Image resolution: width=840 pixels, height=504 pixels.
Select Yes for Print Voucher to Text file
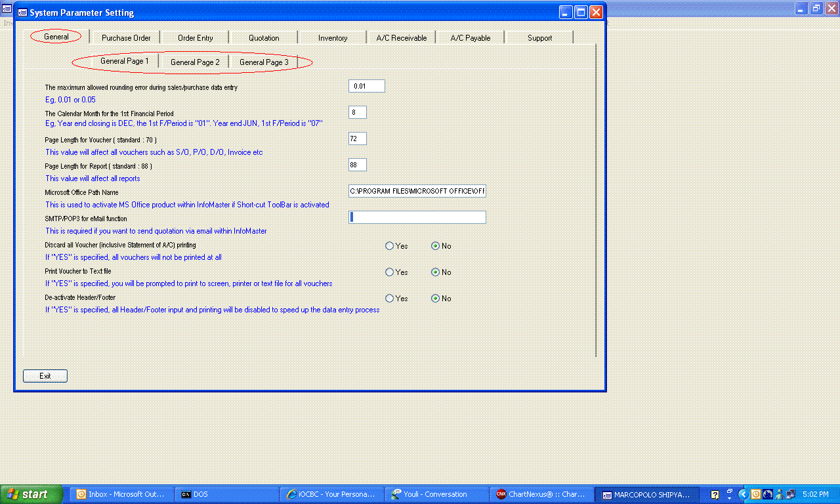point(390,272)
